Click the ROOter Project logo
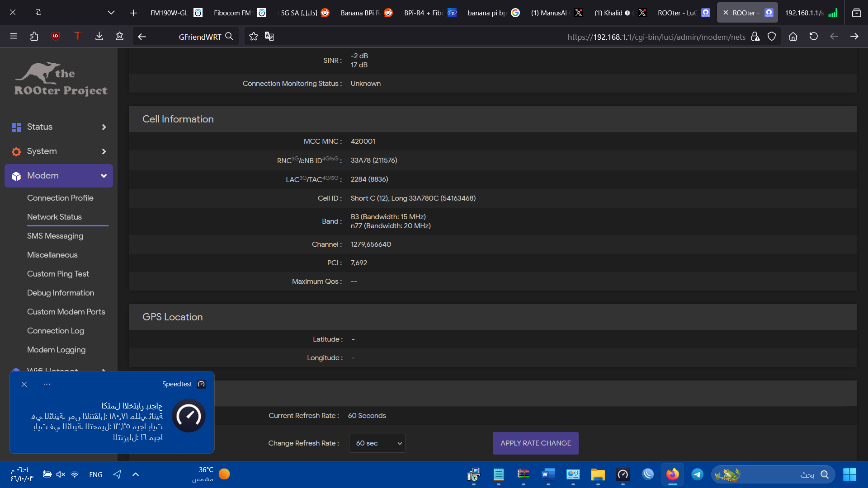Screen dimensions: 868x488 point(61,80)
